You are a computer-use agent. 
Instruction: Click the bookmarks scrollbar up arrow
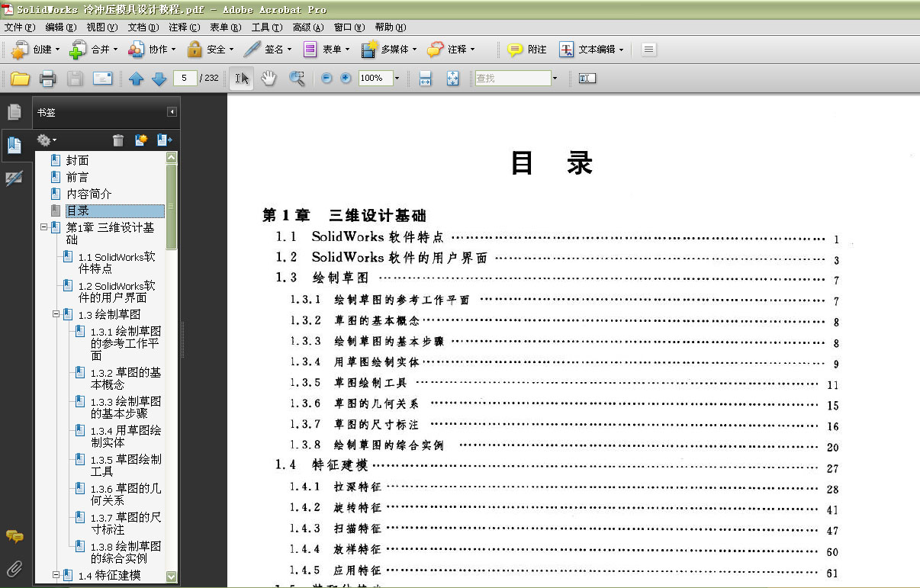pyautogui.click(x=171, y=158)
